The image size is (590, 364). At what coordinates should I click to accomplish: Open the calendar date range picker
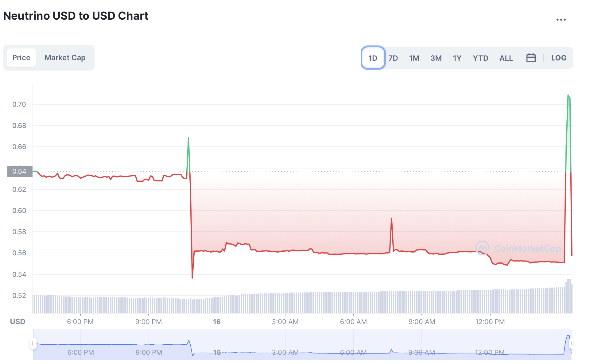tap(530, 58)
